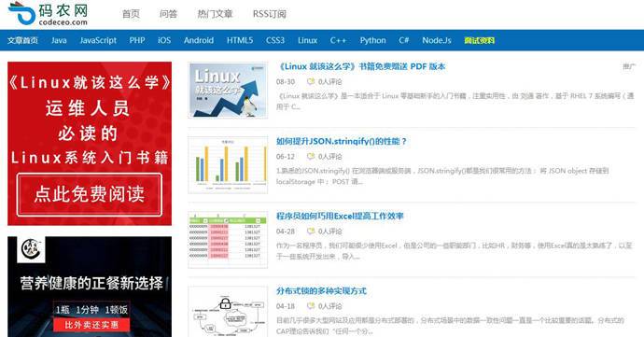Click comment icon under JSON.stringify article
644x337 pixels.
pos(311,157)
